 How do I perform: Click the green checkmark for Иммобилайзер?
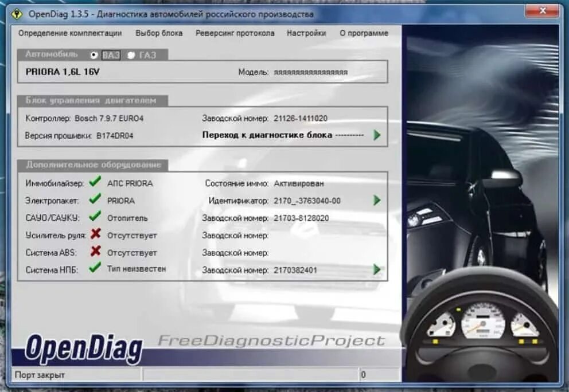[95, 181]
